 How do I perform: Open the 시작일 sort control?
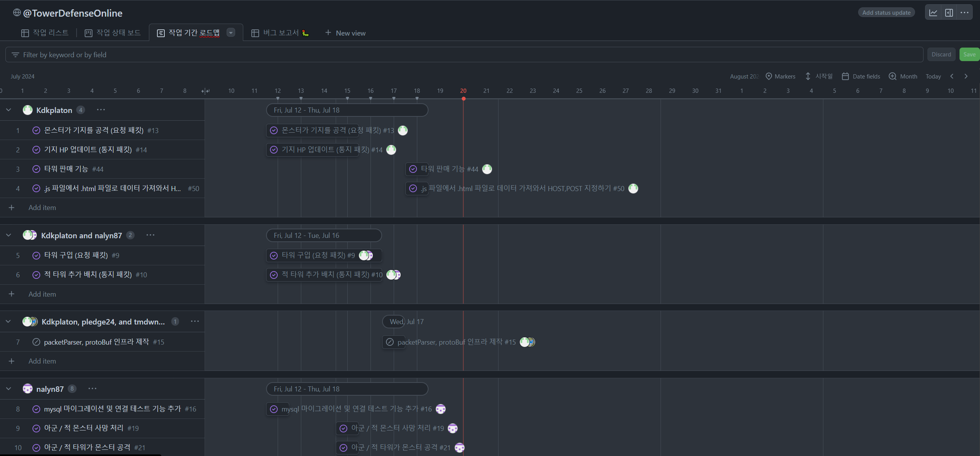pos(818,76)
